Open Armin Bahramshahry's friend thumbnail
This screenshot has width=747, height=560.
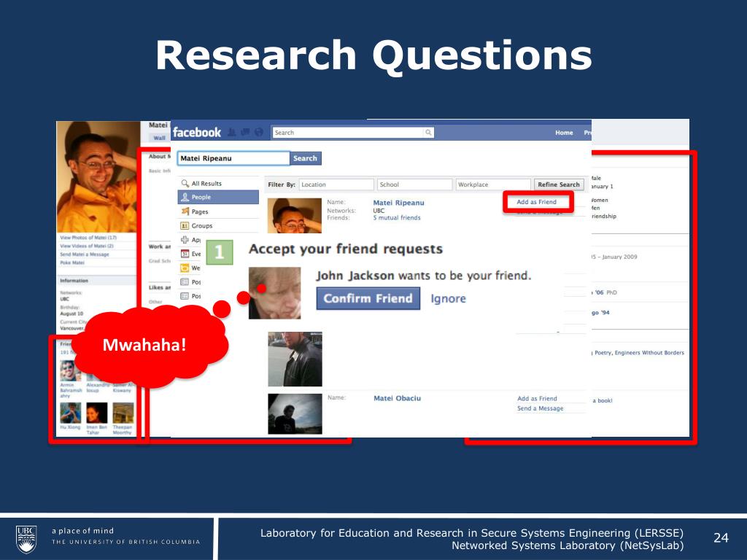tap(71, 370)
